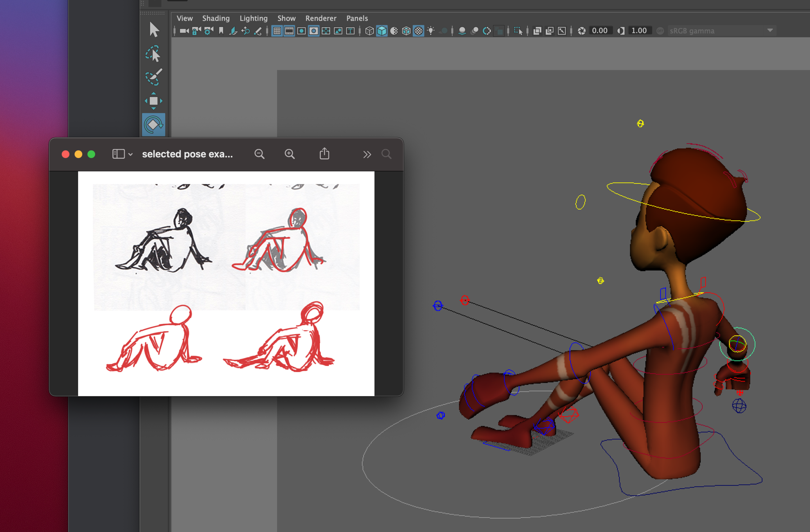Zoom in on the pose image
The width and height of the screenshot is (810, 532).
pyautogui.click(x=290, y=154)
